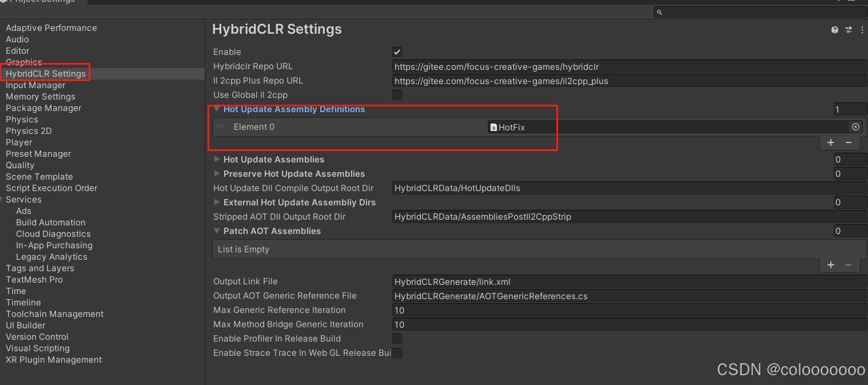Enable Use Global Il 2cpp
Viewport: 868px width, 385px height.
pos(397,95)
